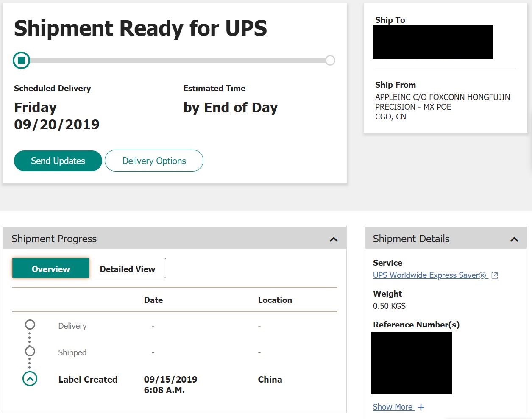Click the external link icon beside service name

[x=495, y=276]
